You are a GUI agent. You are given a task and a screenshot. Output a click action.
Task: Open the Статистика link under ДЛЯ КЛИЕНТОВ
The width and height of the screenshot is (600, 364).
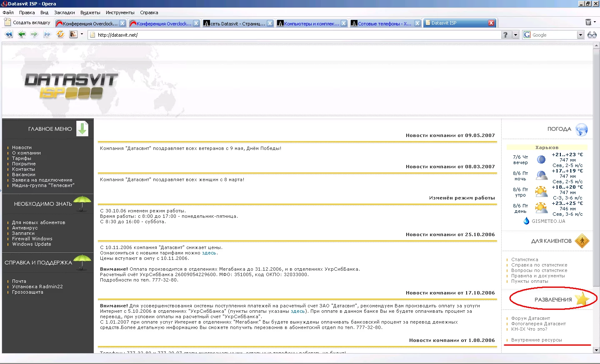[x=525, y=259]
